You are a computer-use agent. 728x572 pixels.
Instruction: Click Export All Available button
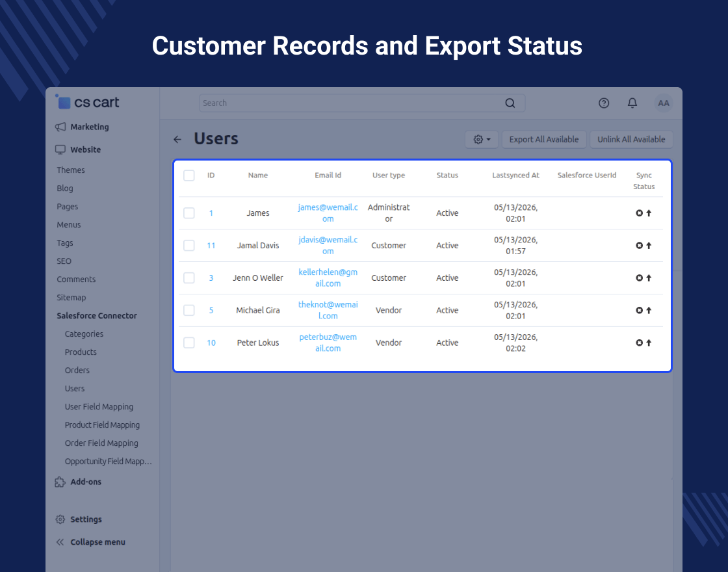pos(544,139)
